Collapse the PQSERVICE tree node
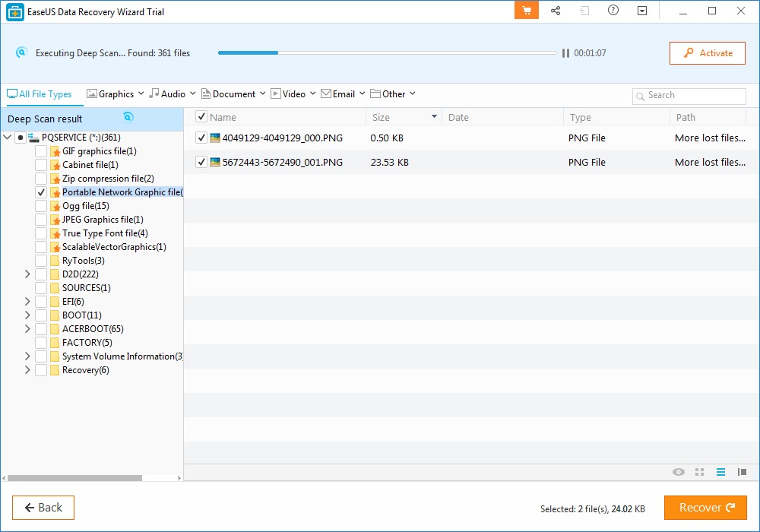Viewport: 760px width, 532px height. pyautogui.click(x=8, y=138)
